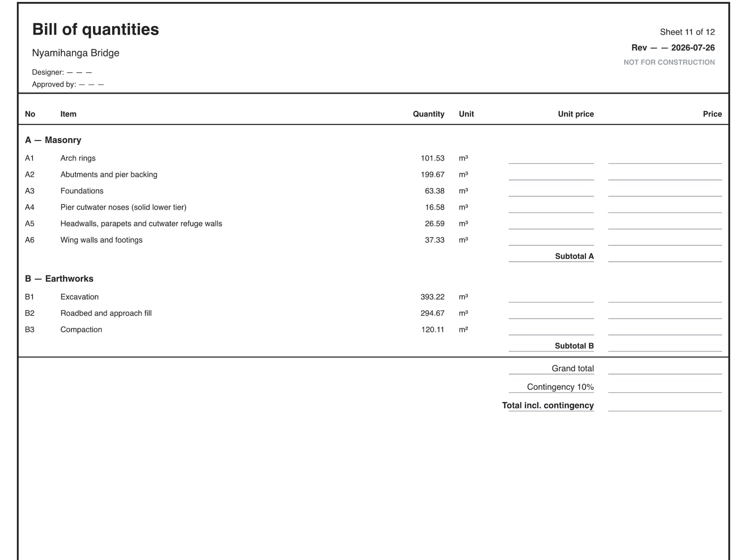The image size is (747, 560).
Task: Click the 'Grand total' label
Action: click(573, 369)
